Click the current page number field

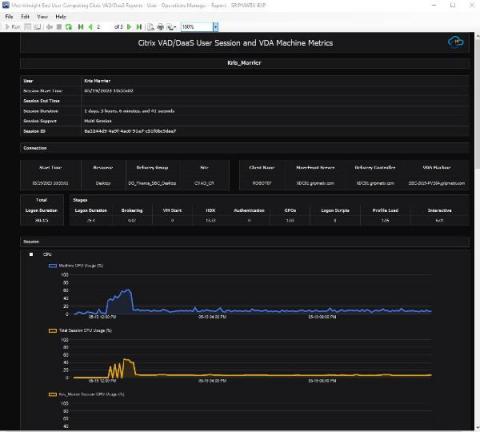point(103,27)
